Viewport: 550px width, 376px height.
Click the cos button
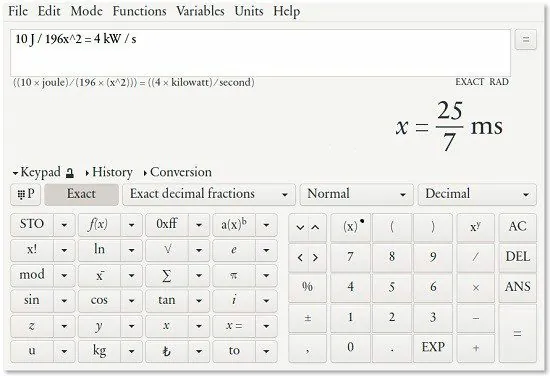coord(99,301)
